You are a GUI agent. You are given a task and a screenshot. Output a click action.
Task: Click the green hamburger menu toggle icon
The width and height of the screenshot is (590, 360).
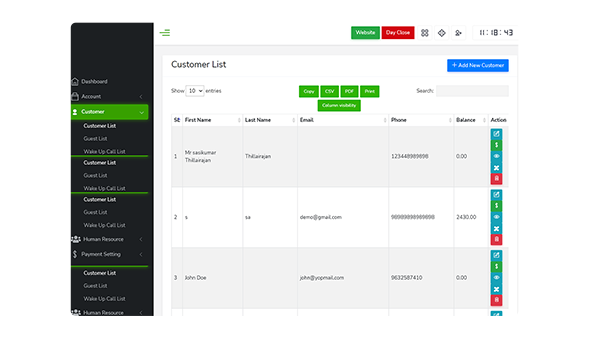pos(165,33)
